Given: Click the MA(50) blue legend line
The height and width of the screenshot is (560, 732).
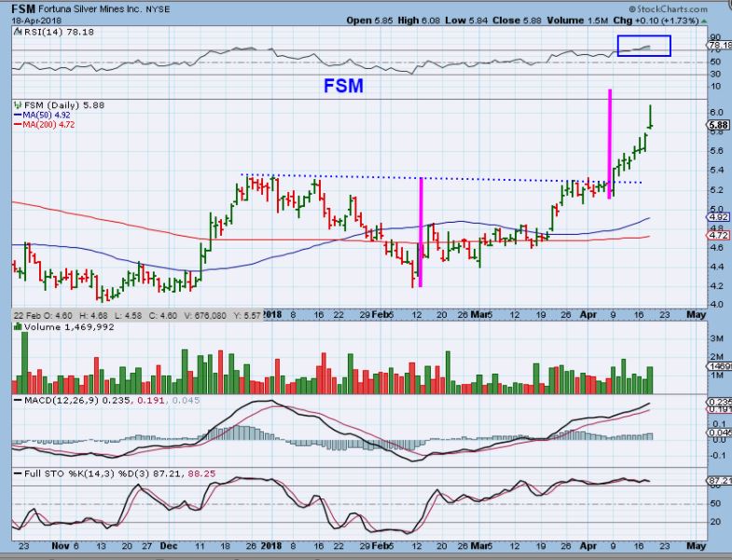Looking at the screenshot, I should click(x=18, y=115).
